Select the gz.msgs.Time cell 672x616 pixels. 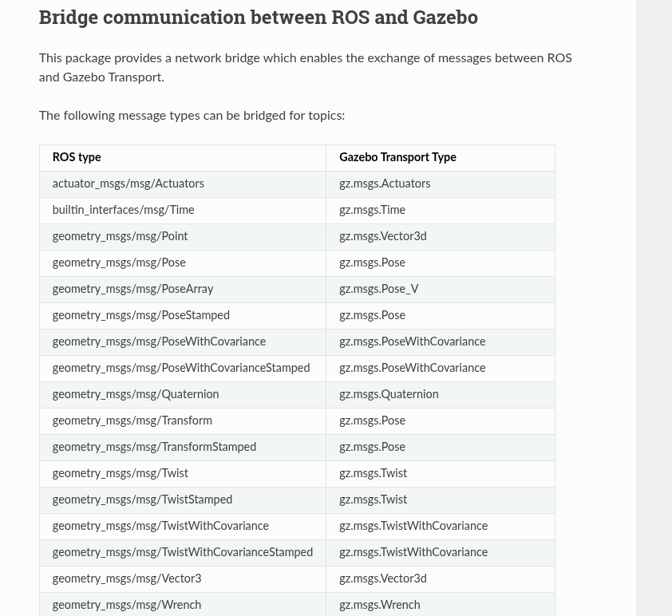372,210
